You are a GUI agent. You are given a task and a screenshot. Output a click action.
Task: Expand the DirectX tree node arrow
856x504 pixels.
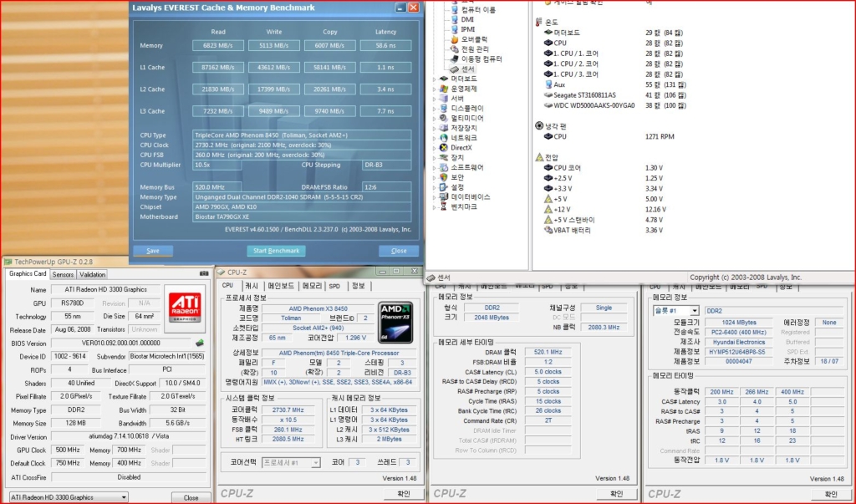[435, 148]
